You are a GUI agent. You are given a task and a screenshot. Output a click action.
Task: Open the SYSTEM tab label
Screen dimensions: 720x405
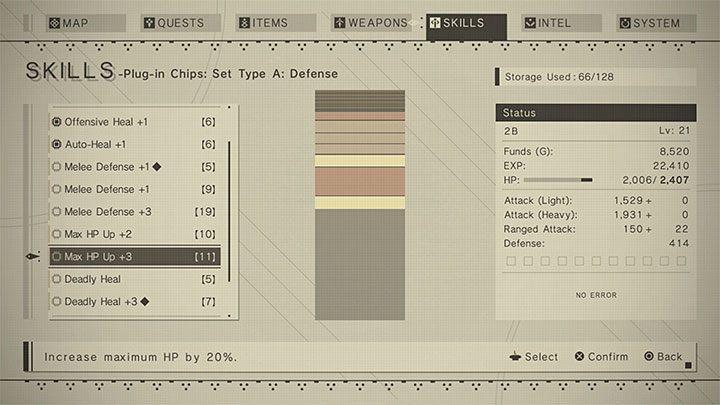[659, 23]
